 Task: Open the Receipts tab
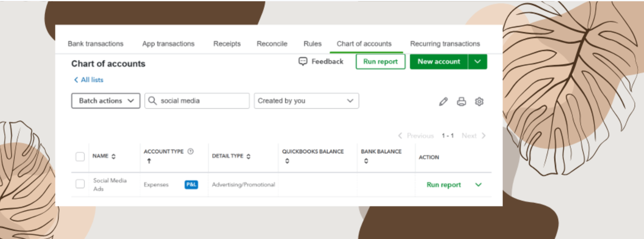(227, 43)
